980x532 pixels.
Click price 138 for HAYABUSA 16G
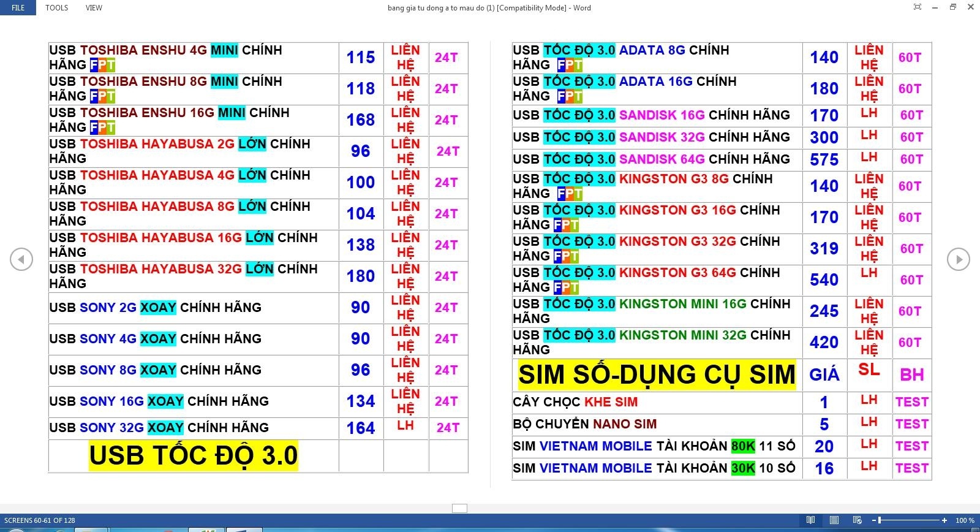pyautogui.click(x=361, y=245)
